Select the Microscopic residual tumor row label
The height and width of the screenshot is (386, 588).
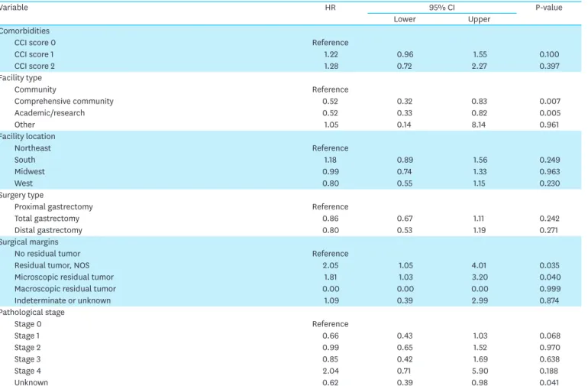64,277
